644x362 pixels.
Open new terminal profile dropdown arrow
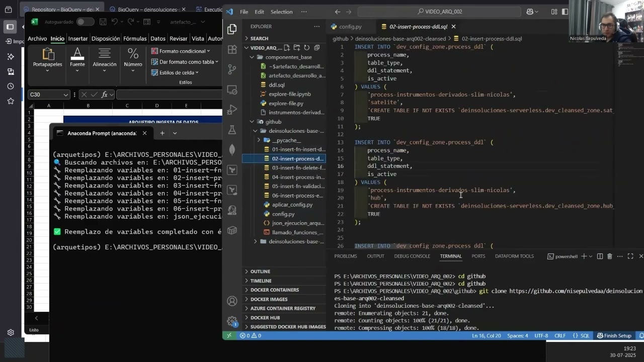coord(591,256)
